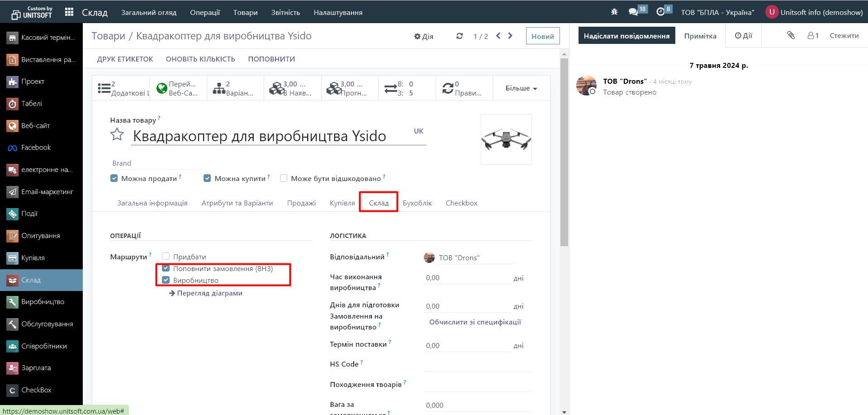Open Товари menu in top bar

(x=246, y=12)
